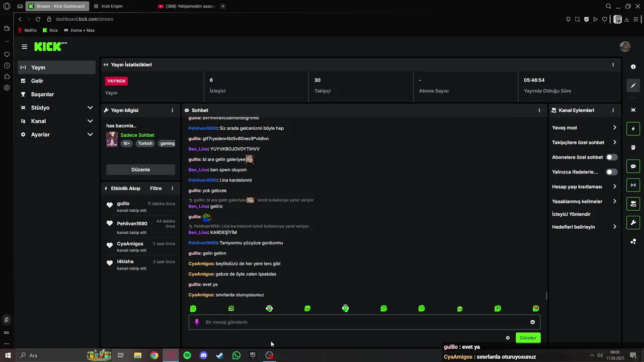Open Takipçilere özel sohbet options
644x362 pixels.
[x=584, y=142]
